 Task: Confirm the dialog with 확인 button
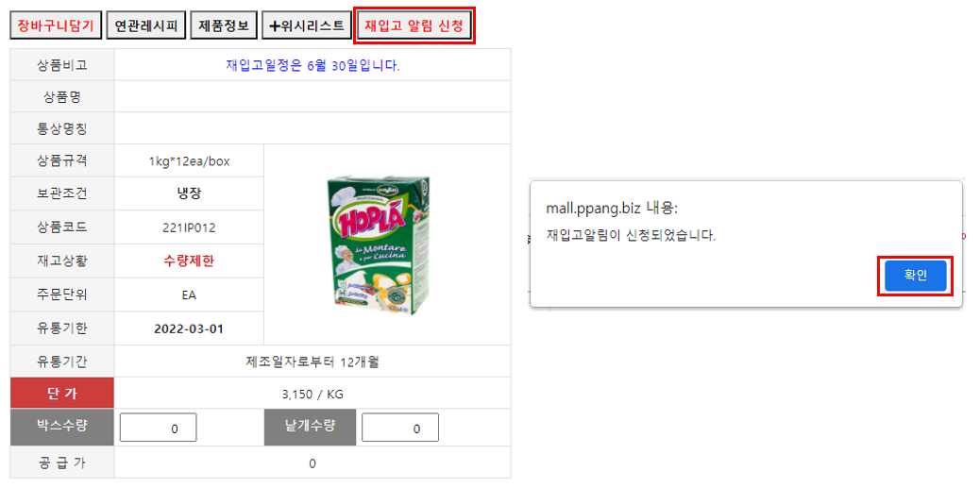(x=915, y=276)
